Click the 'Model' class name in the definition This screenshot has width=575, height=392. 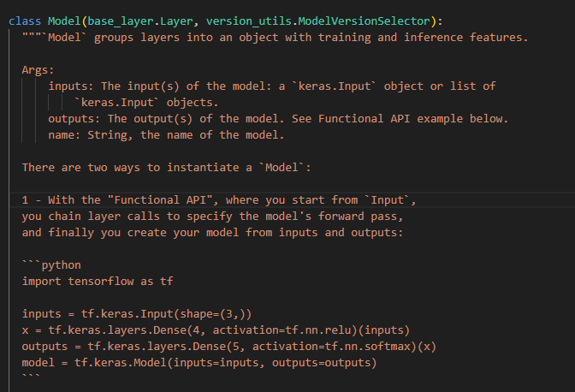pos(64,21)
